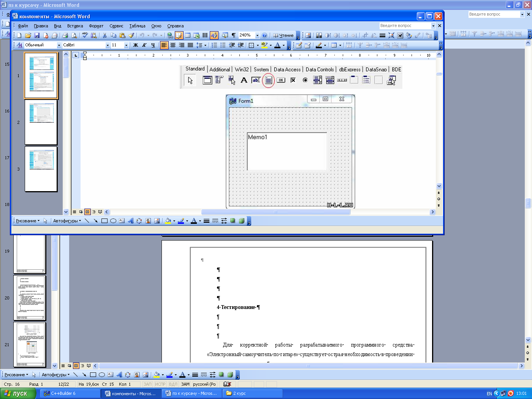Insert an Excel worksheet icon in toolbar

point(196,35)
